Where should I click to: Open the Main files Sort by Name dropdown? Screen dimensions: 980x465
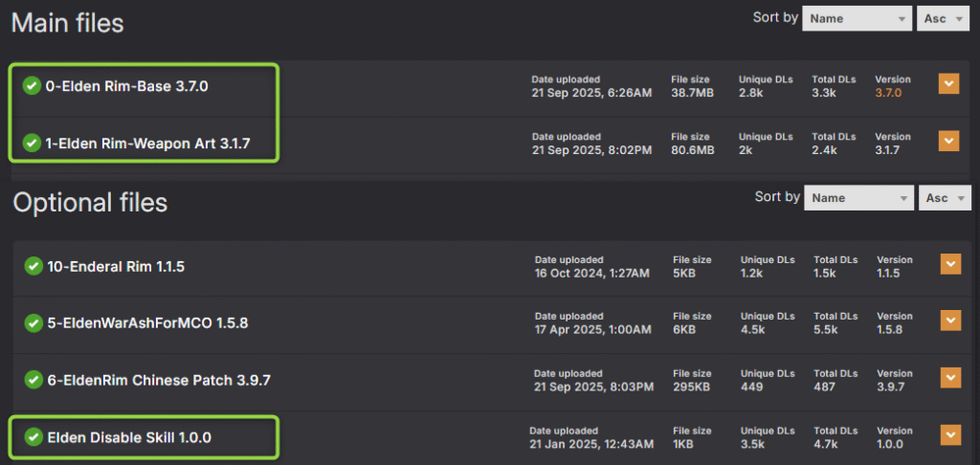(x=857, y=18)
